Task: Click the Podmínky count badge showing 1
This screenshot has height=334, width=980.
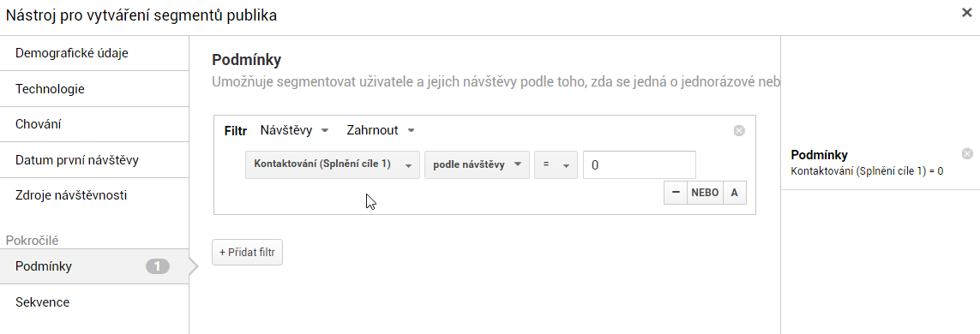Action: point(158,266)
